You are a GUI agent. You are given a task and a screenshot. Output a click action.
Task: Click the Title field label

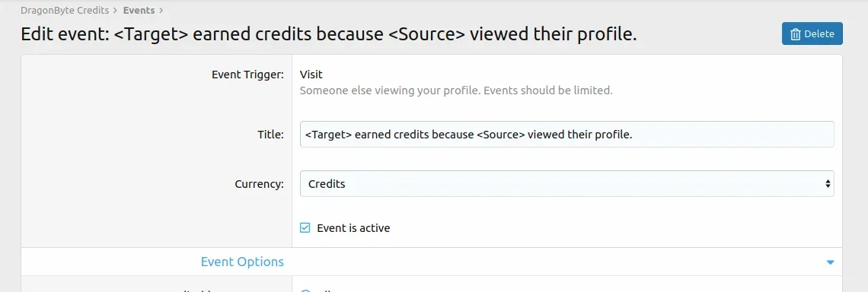click(x=271, y=135)
